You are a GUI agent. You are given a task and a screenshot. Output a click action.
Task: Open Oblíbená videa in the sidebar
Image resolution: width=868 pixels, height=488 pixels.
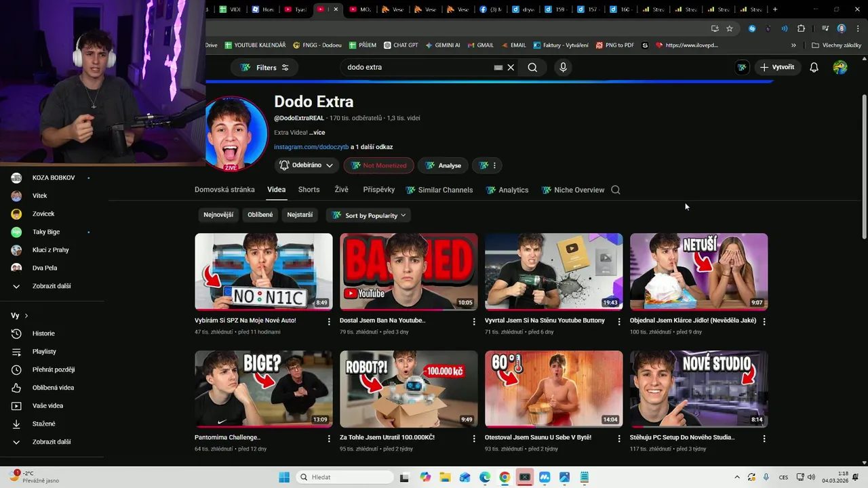pyautogui.click(x=52, y=388)
